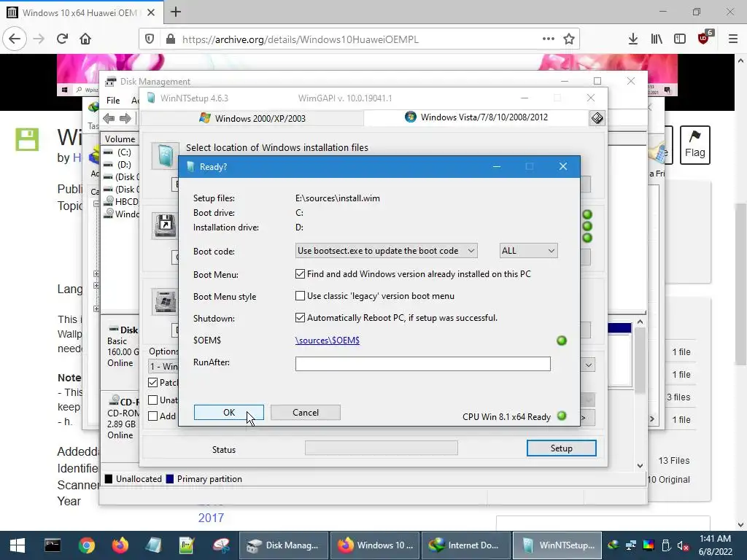Click OK in the Ready? dialog
The width and height of the screenshot is (747, 560).
(x=228, y=413)
